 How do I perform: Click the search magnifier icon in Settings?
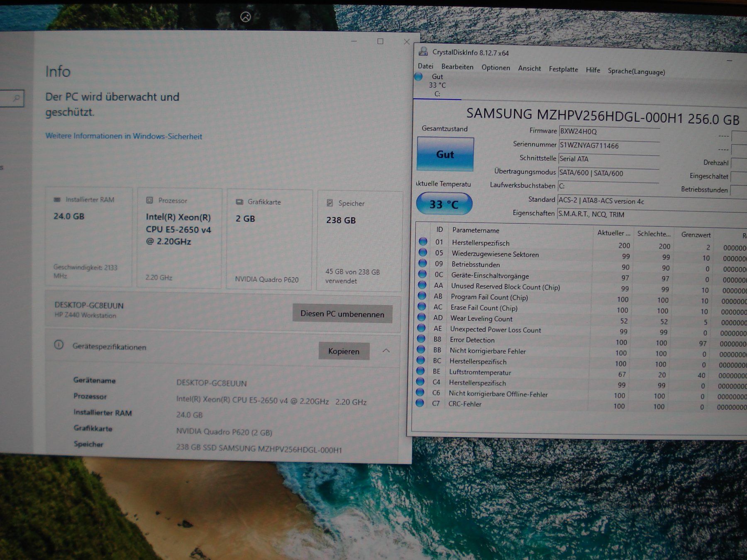coord(17,98)
